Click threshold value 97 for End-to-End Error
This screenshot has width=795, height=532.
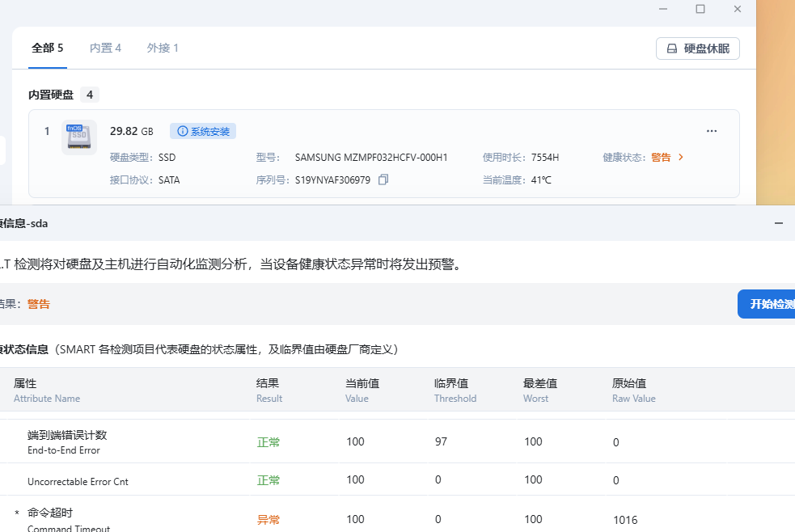point(441,441)
